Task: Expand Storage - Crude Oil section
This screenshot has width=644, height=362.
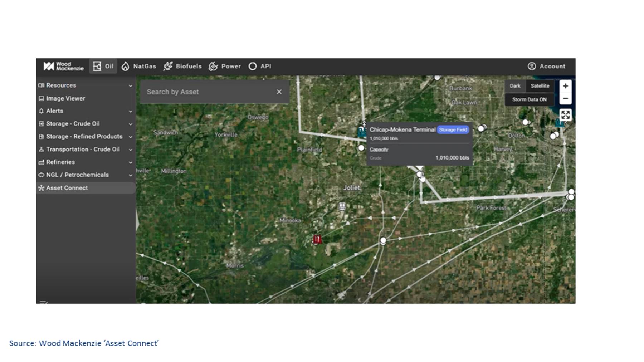Action: [86, 124]
